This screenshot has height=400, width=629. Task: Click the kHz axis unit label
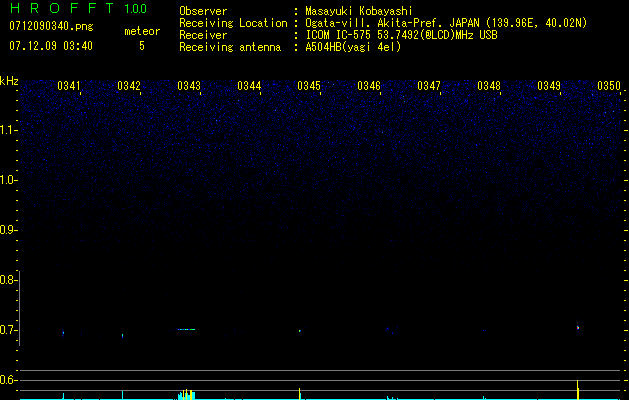tap(9, 81)
